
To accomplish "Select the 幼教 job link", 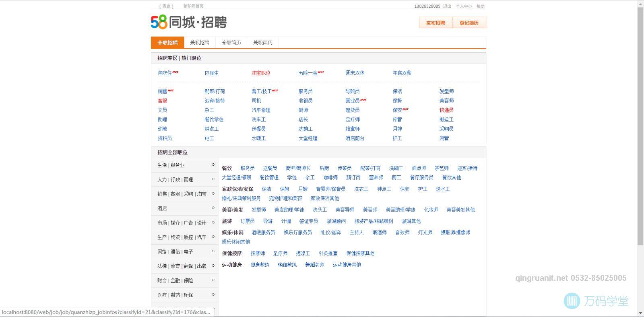I will coord(162,129).
